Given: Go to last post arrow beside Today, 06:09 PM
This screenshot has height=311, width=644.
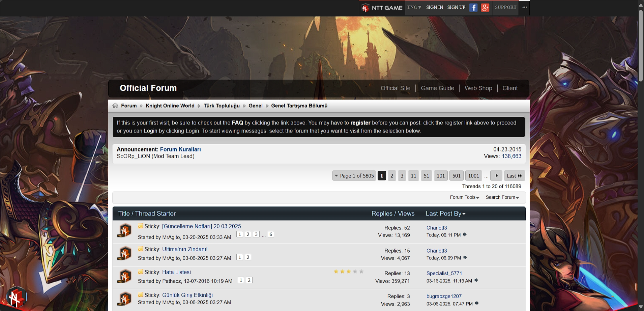Looking at the screenshot, I should pos(465,258).
